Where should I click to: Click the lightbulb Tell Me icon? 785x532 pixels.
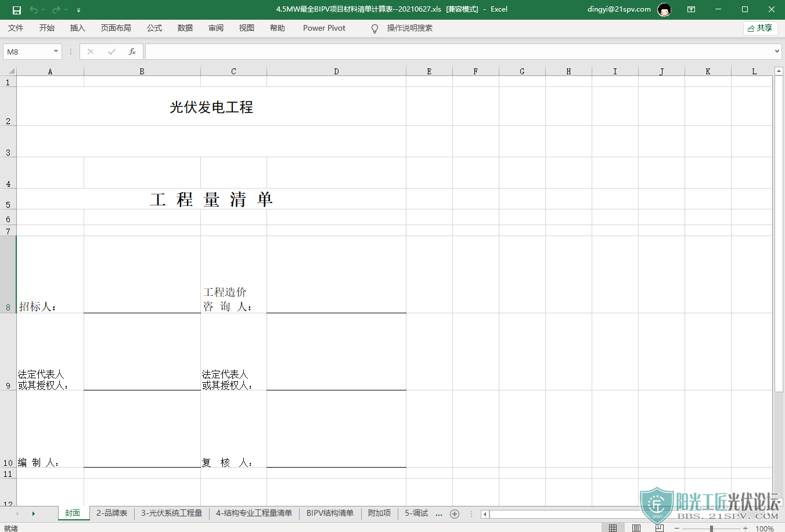(x=375, y=28)
